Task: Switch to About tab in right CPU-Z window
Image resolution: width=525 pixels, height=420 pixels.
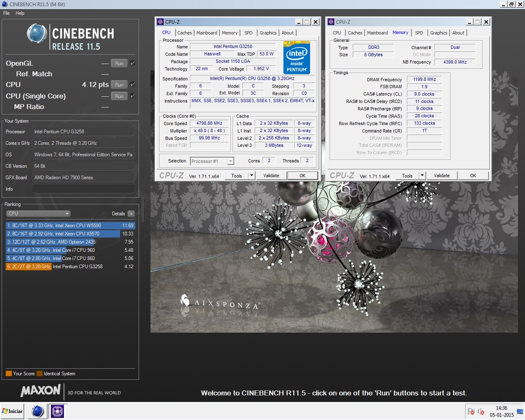Action: (458, 33)
